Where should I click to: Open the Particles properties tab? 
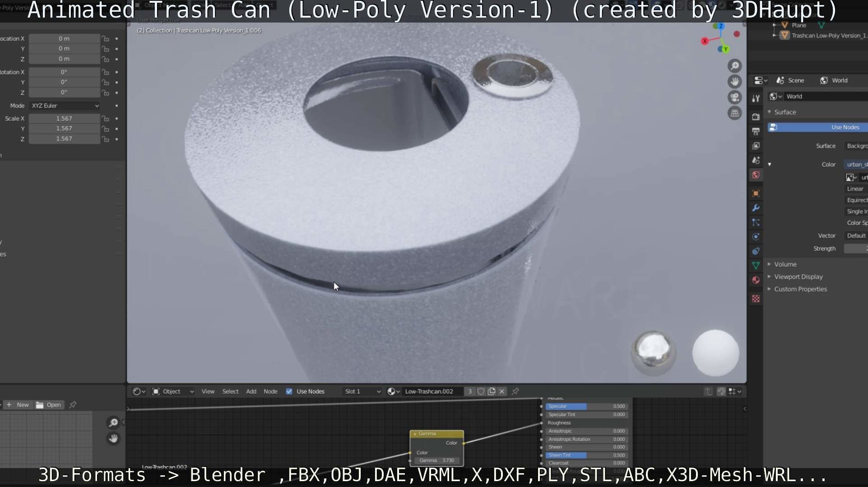(756, 222)
